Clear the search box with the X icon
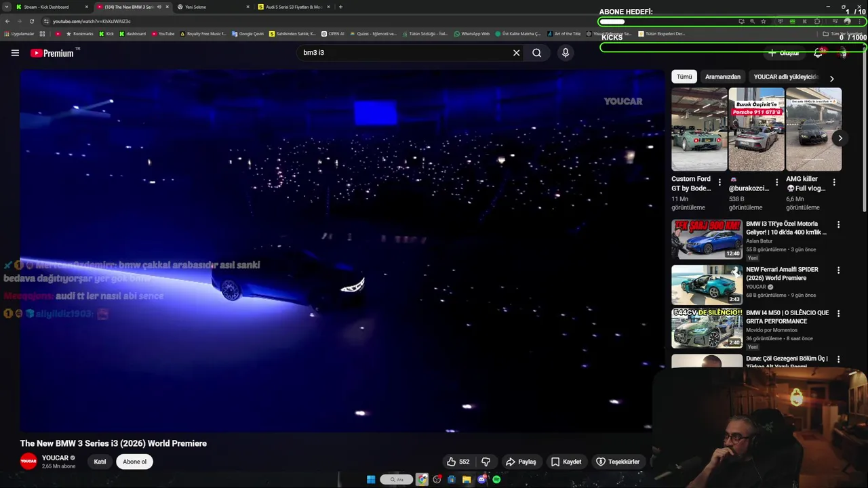Screen dimensions: 868x488 coord(516,53)
